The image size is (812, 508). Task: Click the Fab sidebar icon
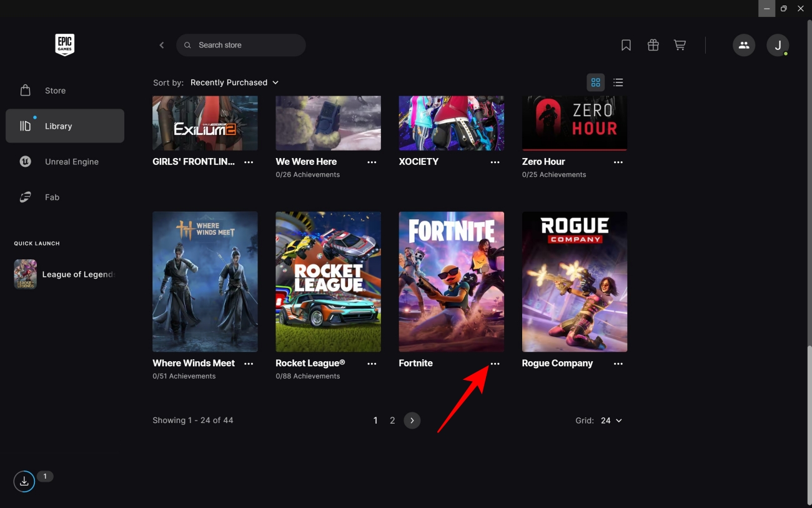click(x=26, y=197)
